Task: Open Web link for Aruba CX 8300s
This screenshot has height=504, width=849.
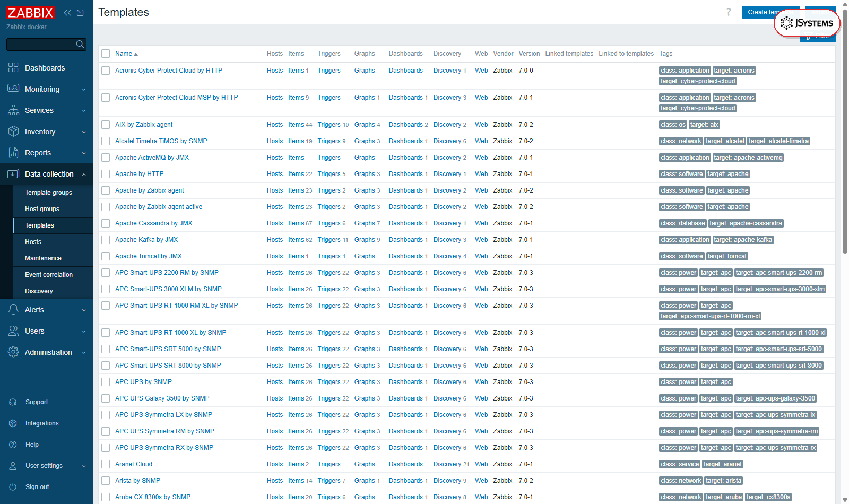Action: click(x=481, y=497)
